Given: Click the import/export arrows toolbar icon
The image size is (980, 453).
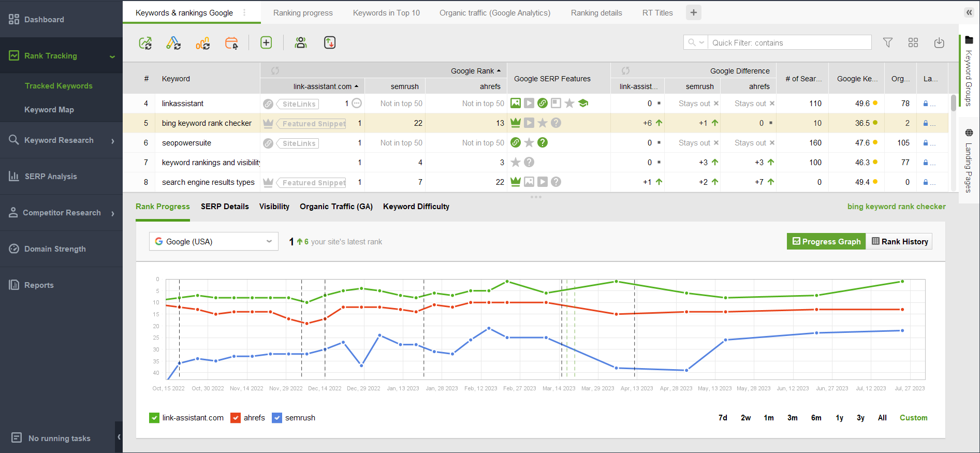Looking at the screenshot, I should pyautogui.click(x=330, y=42).
